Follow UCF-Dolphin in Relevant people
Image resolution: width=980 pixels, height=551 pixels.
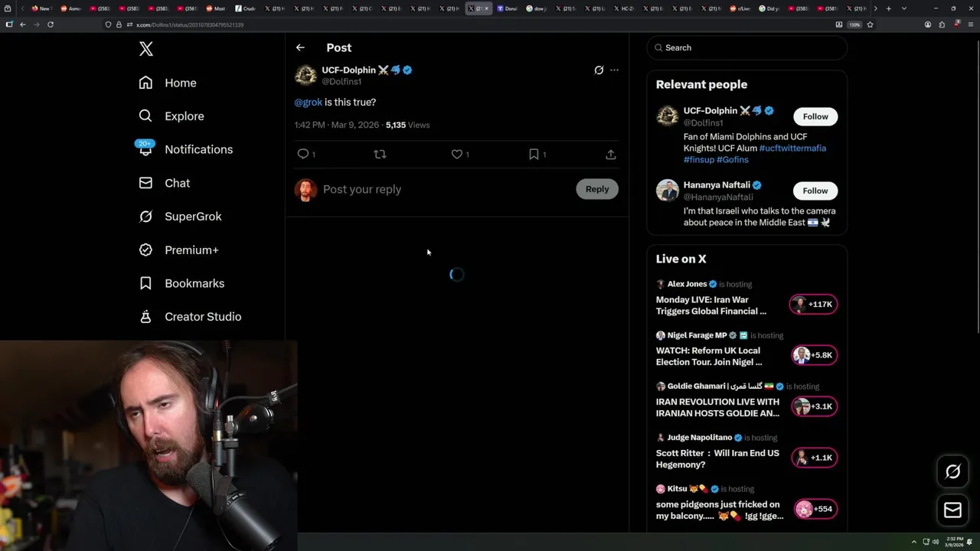(815, 116)
